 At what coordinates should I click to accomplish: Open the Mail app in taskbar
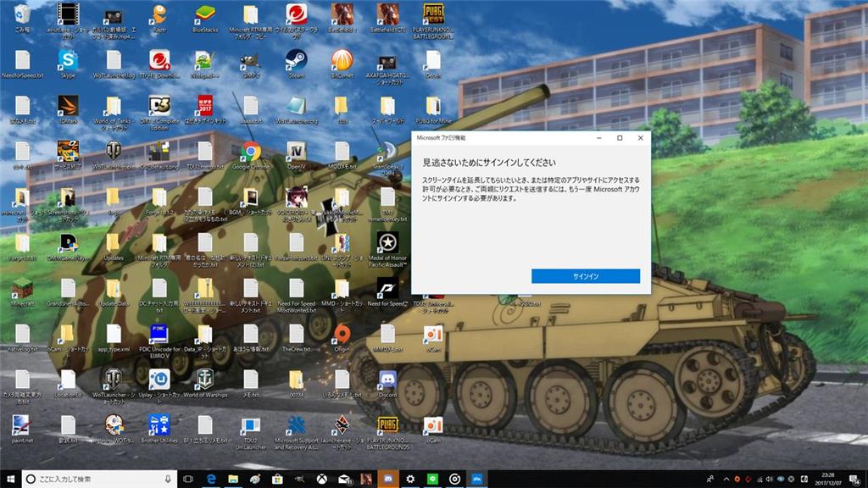(344, 480)
